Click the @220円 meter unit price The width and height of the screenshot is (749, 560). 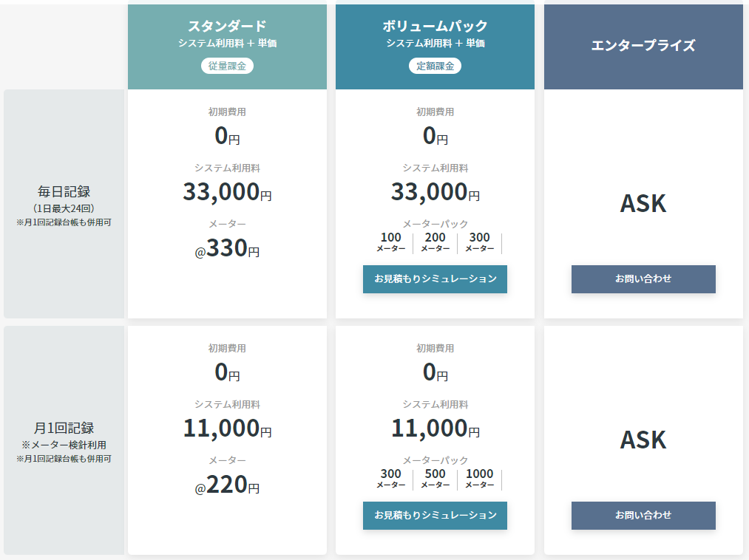pos(227,485)
